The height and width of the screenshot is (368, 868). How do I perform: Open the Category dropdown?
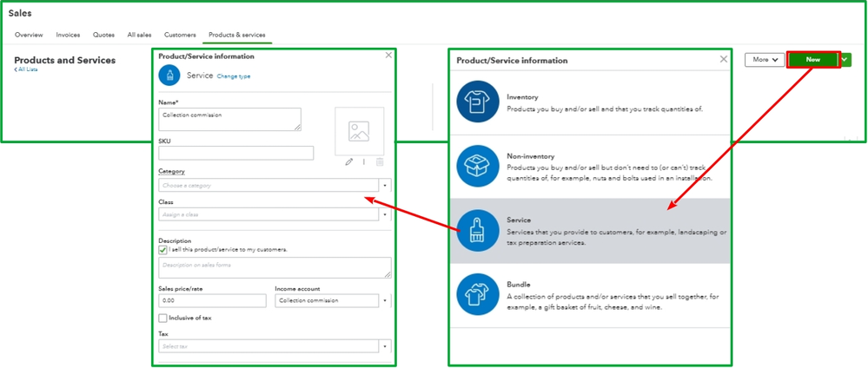(x=275, y=186)
